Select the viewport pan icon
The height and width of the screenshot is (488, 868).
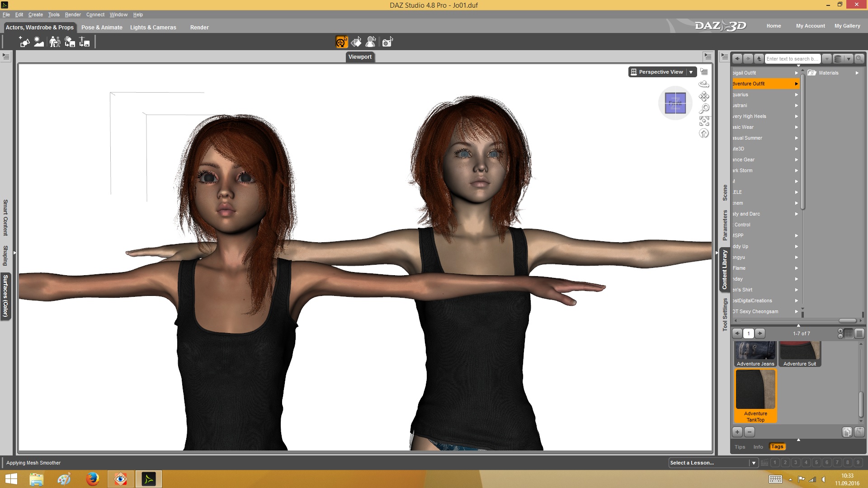tap(704, 96)
